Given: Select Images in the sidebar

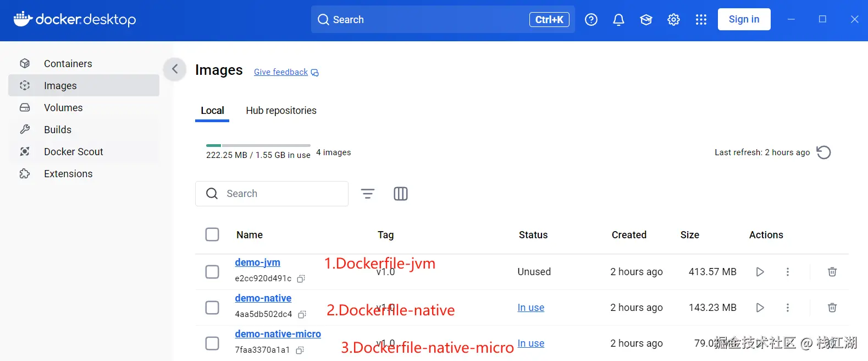Looking at the screenshot, I should [84, 85].
